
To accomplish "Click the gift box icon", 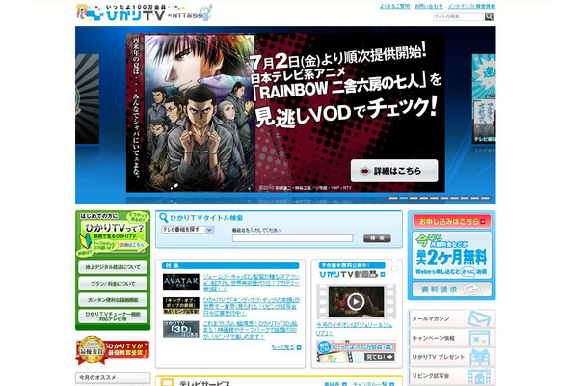I will coord(480,357).
